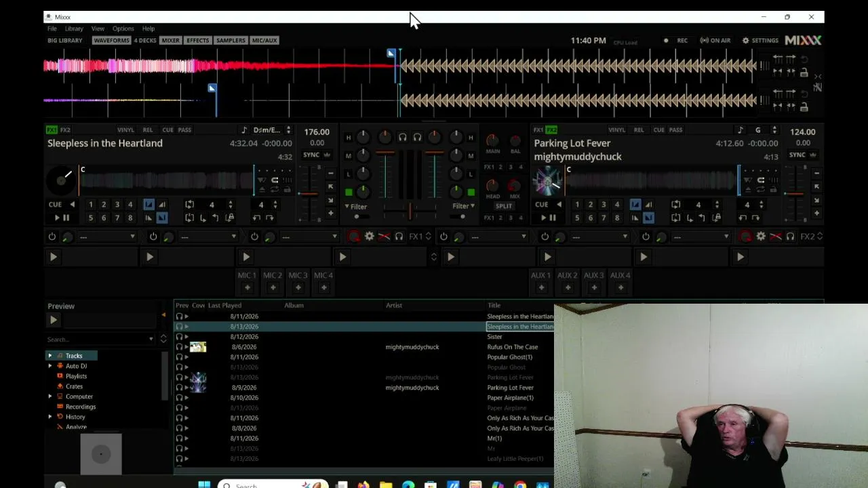
Task: Play or pause the Parking Lot Fever deck
Action: [548, 218]
